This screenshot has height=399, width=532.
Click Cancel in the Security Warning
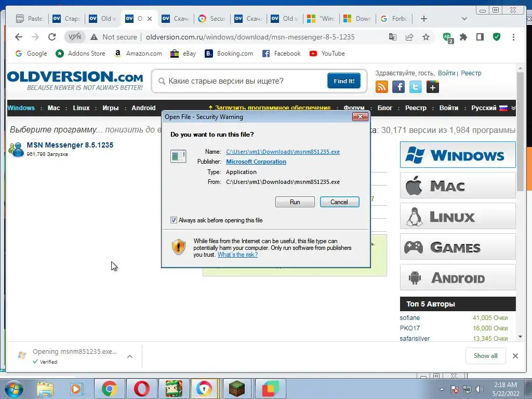click(339, 202)
